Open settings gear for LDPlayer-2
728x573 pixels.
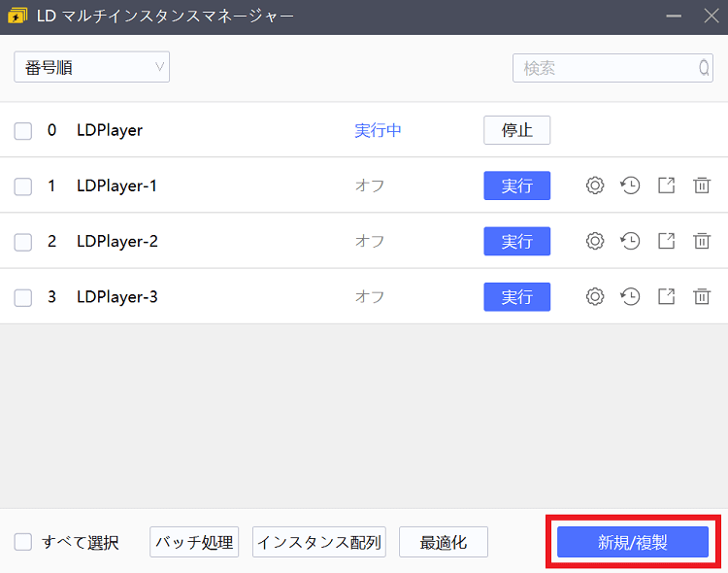tap(595, 241)
